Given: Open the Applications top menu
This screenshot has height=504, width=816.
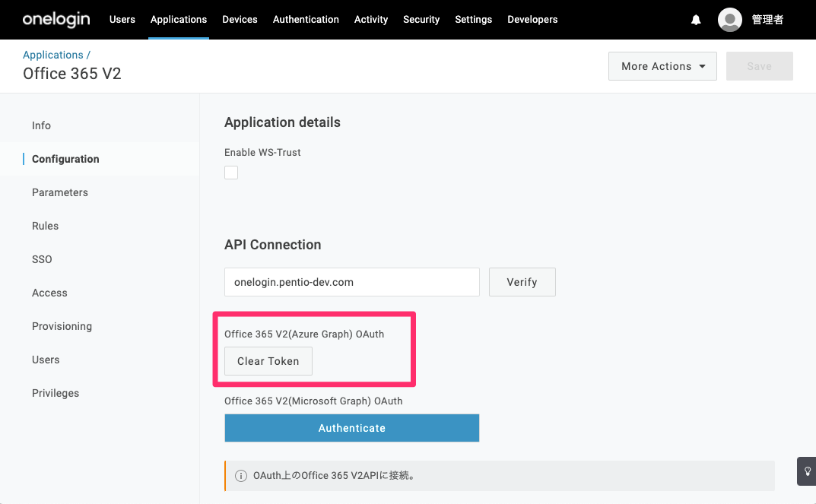Looking at the screenshot, I should click(179, 19).
